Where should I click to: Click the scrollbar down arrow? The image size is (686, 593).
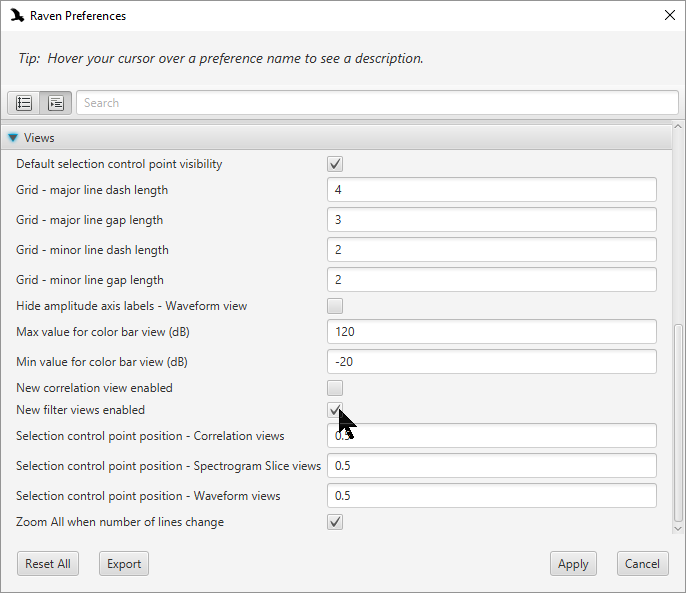678,529
